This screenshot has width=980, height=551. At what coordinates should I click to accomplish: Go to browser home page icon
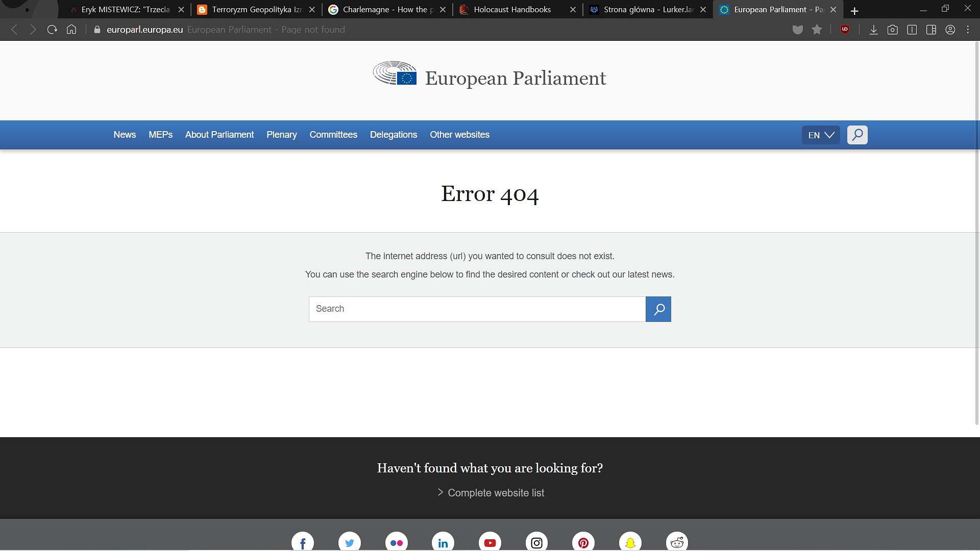[x=71, y=30]
